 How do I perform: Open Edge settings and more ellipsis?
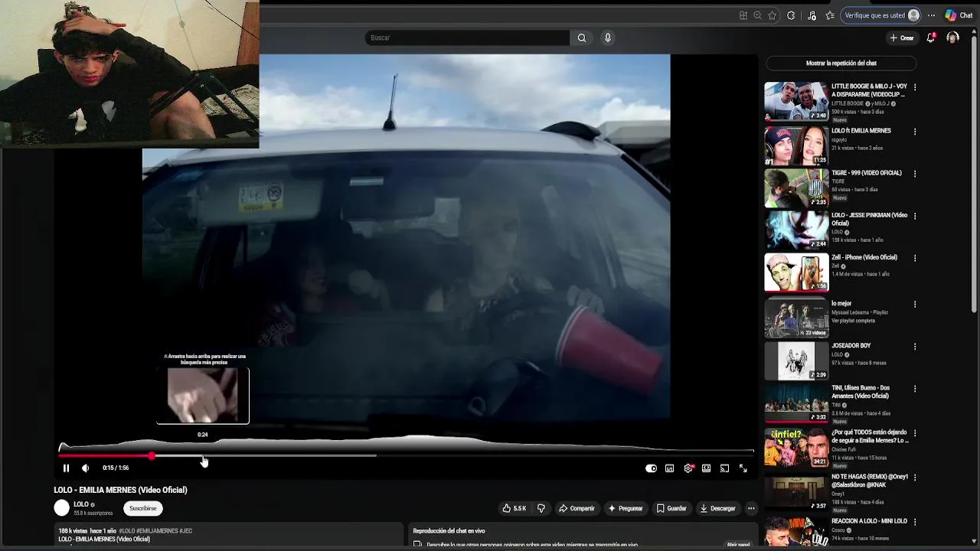tap(932, 15)
